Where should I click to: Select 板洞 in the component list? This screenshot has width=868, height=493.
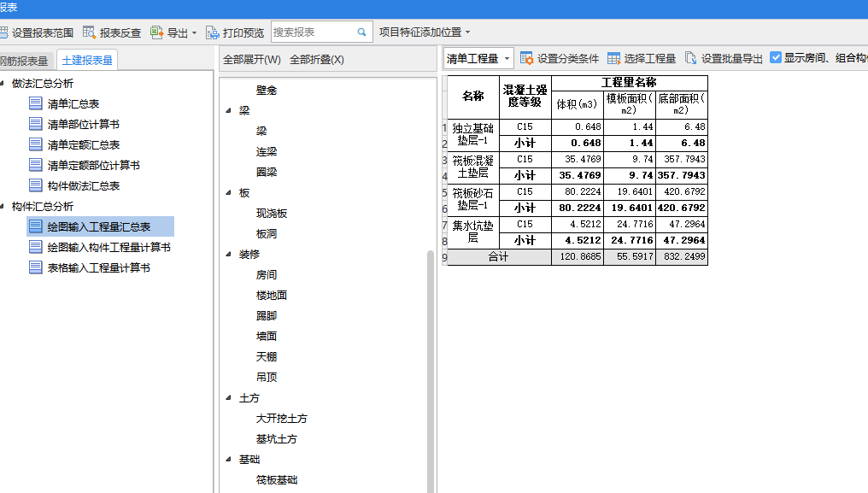tap(267, 234)
